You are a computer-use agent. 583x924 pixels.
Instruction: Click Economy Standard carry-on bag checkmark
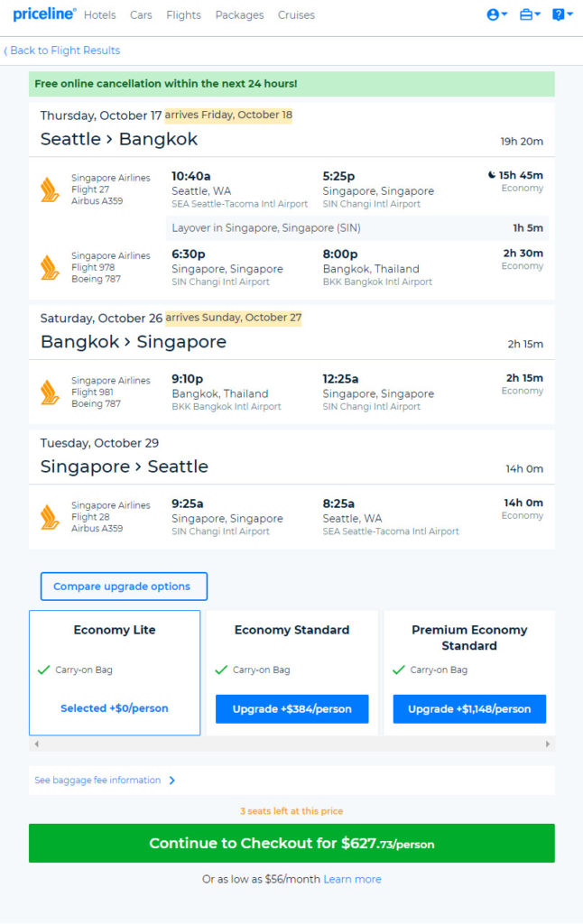pos(221,670)
